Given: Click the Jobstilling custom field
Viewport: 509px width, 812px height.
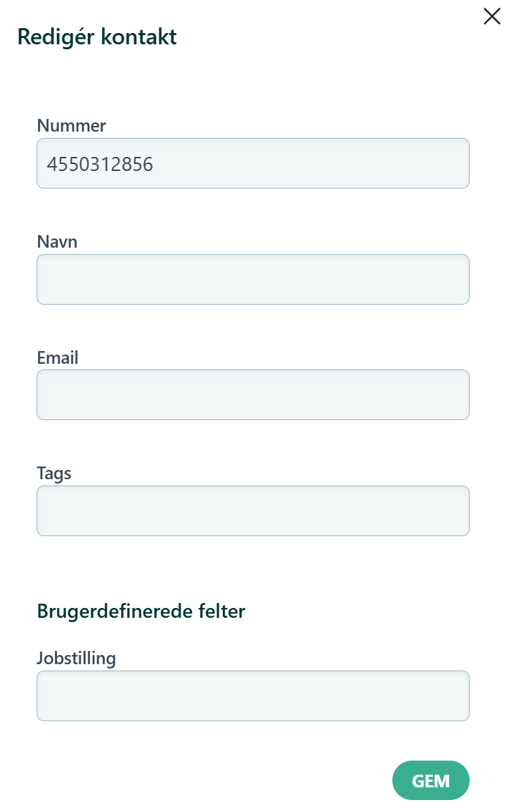Looking at the screenshot, I should pos(253,695).
